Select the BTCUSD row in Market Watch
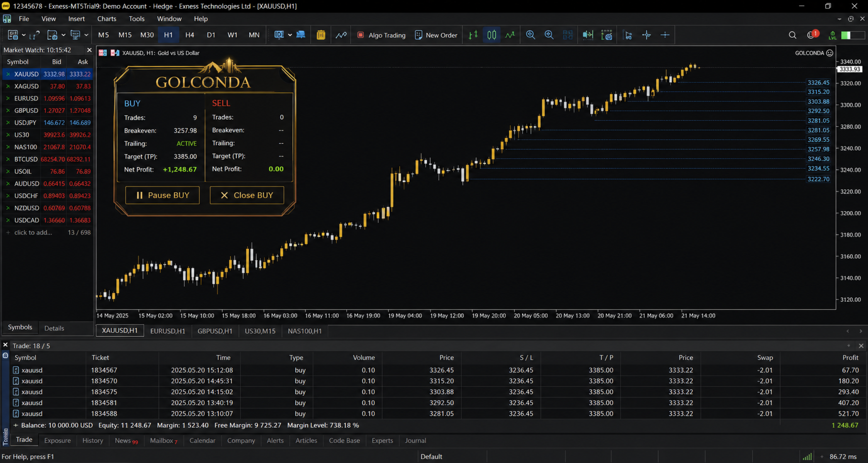868x463 pixels. pos(48,159)
